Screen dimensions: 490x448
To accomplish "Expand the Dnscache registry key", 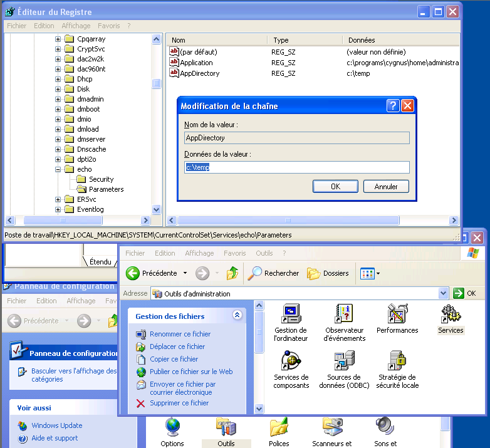I will [58, 149].
